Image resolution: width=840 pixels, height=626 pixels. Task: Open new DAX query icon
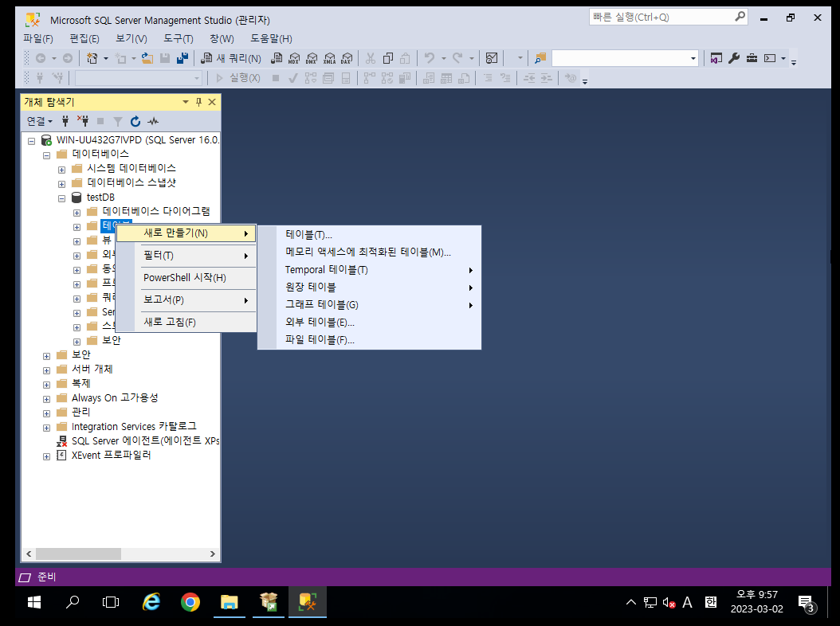pyautogui.click(x=347, y=58)
